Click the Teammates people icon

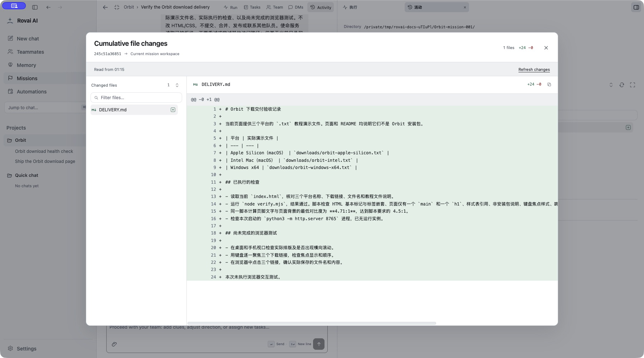click(10, 52)
